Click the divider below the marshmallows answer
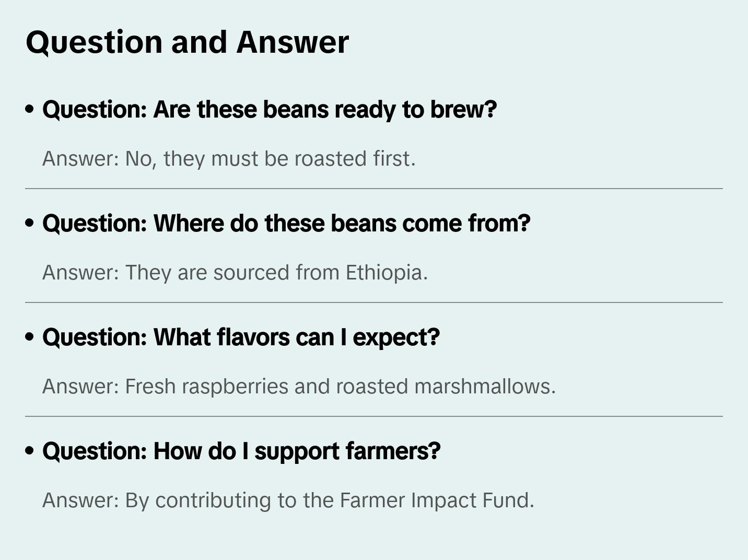 374,416
